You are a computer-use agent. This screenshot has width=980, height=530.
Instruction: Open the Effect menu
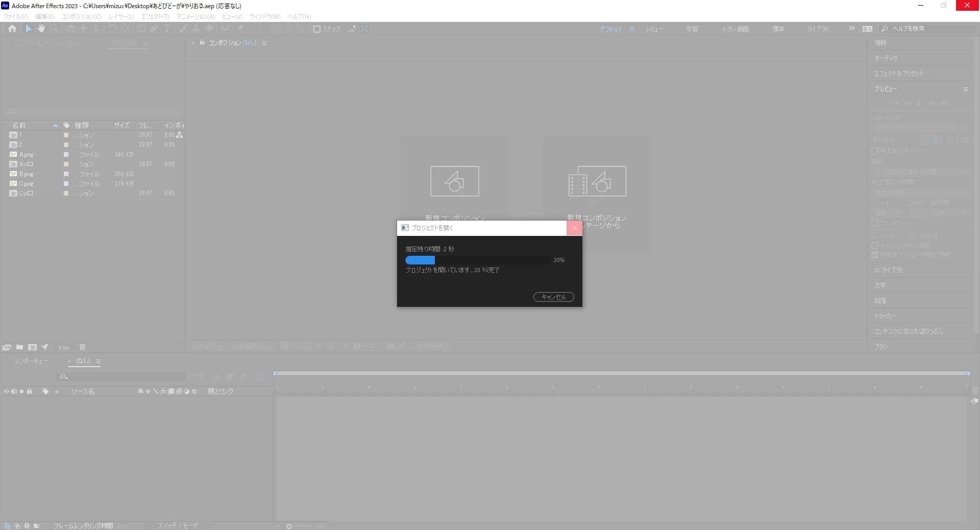coord(155,17)
